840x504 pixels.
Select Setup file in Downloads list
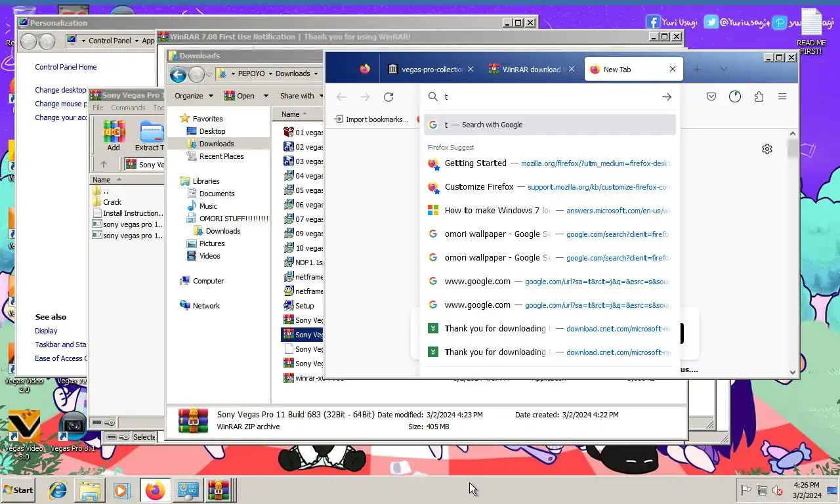pos(299,306)
